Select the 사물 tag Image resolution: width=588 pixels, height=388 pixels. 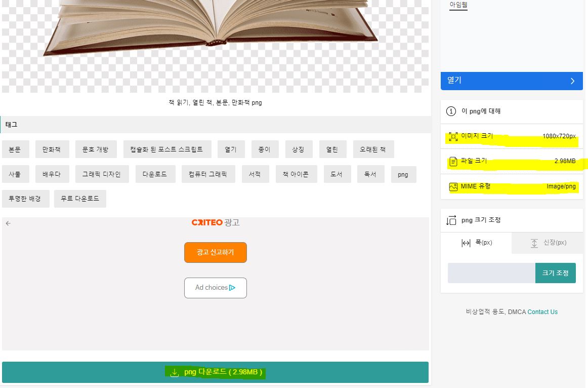click(x=15, y=174)
